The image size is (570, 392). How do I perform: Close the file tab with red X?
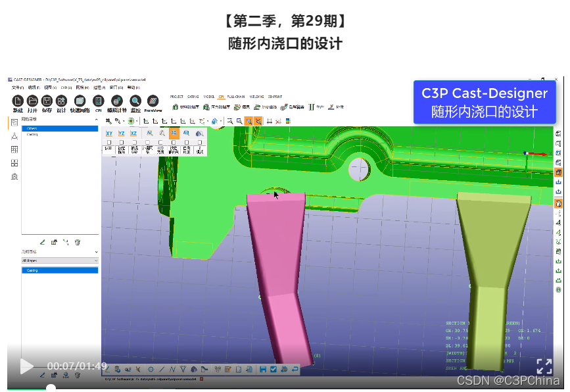(201, 379)
